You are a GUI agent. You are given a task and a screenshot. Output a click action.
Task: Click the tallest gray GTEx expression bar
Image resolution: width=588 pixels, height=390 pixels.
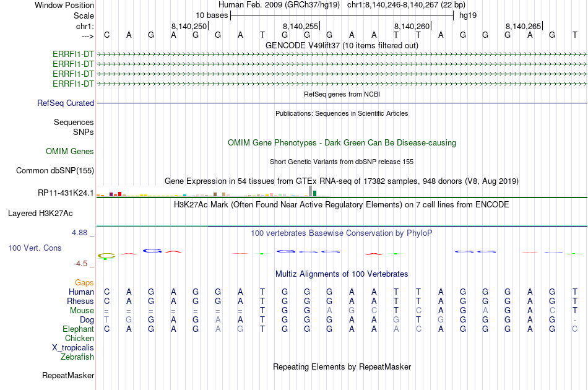[310, 191]
